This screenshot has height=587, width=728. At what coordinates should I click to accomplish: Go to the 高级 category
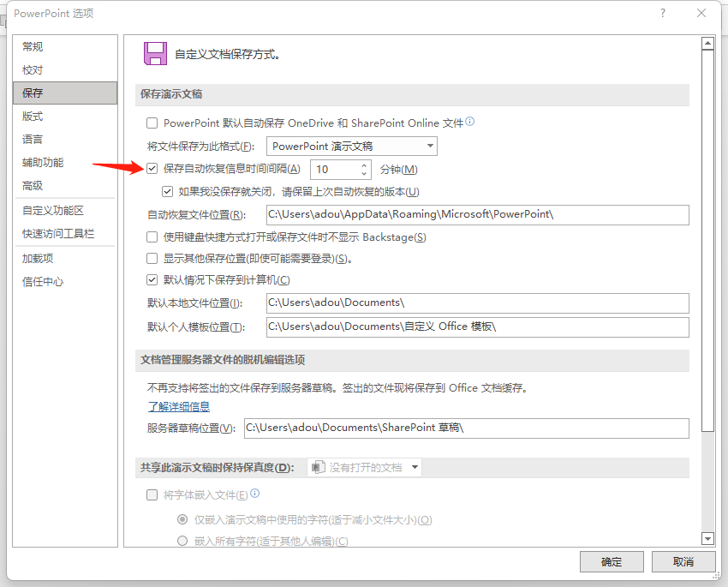[65, 185]
